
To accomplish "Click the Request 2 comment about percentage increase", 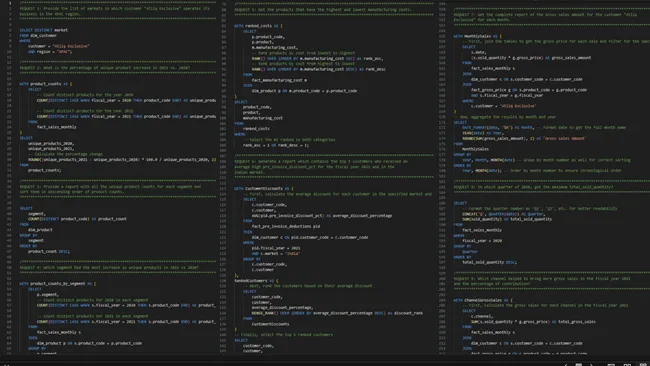I will click(105, 68).
